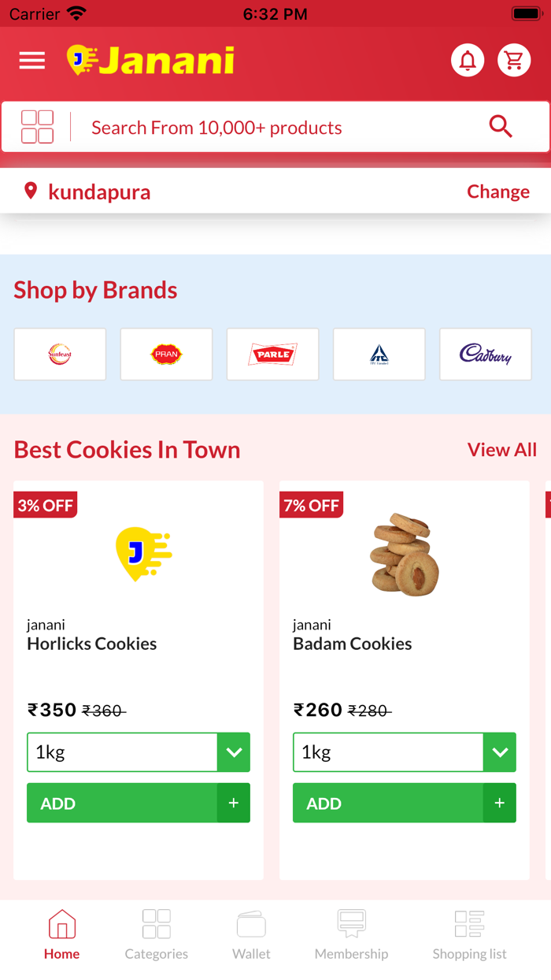Tap Change to update location

(497, 191)
